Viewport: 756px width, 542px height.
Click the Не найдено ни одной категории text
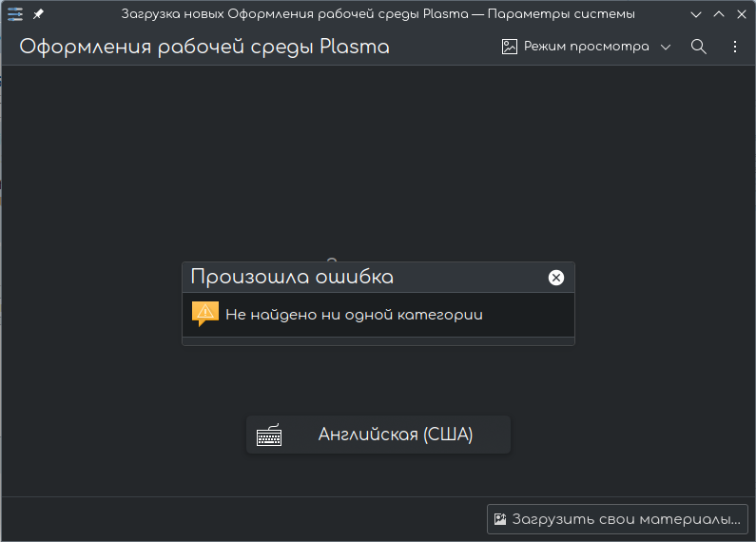tap(354, 315)
